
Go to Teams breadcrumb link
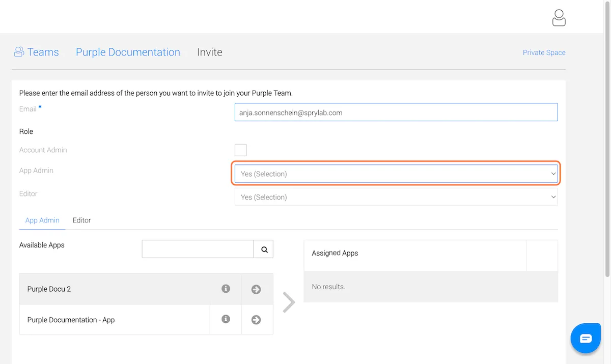[x=43, y=52]
